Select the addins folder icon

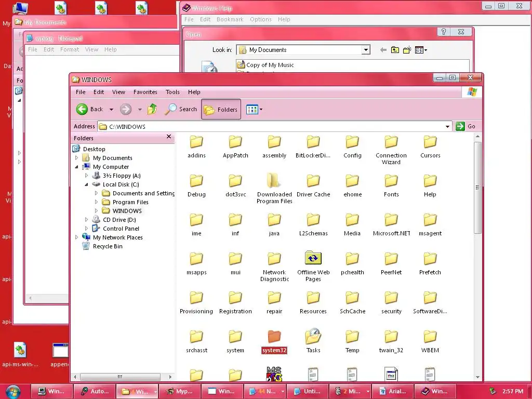(x=196, y=142)
